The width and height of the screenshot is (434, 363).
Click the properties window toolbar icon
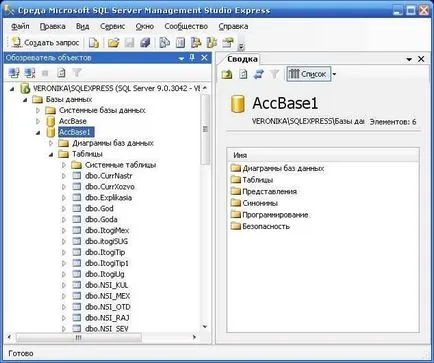(228, 43)
